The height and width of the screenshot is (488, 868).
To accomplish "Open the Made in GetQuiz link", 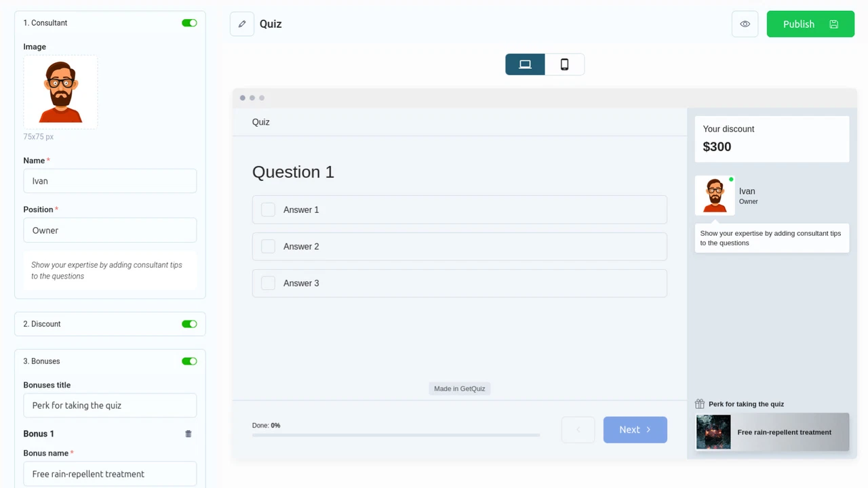I will click(x=459, y=388).
